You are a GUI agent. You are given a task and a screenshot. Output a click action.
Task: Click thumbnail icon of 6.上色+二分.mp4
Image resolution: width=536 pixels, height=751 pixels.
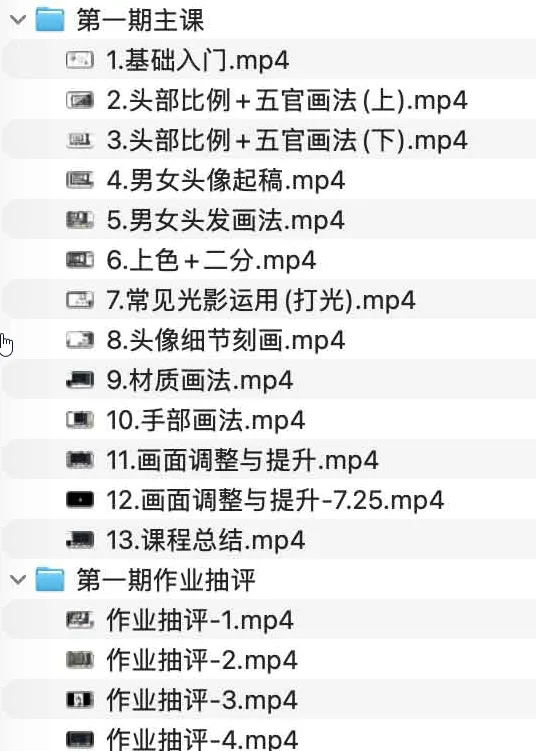pyautogui.click(x=80, y=260)
